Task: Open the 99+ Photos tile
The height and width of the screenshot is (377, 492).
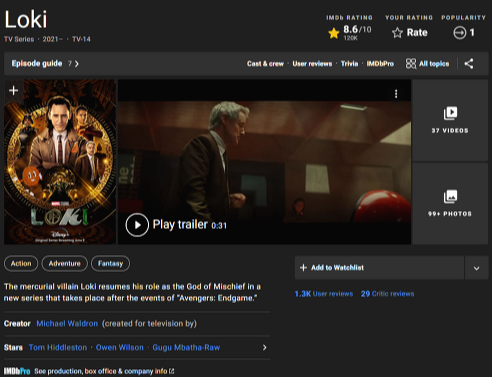Action: tap(450, 204)
